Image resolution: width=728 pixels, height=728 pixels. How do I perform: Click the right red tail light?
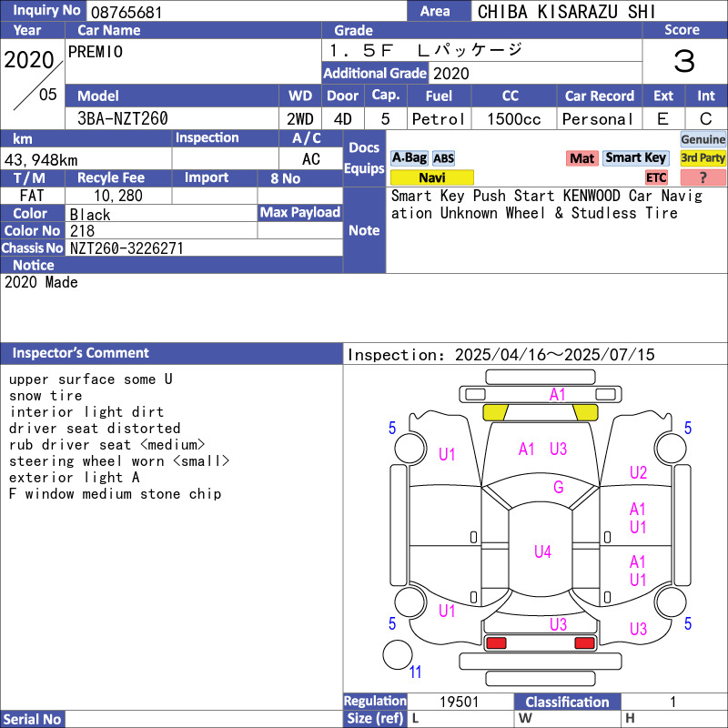(585, 643)
